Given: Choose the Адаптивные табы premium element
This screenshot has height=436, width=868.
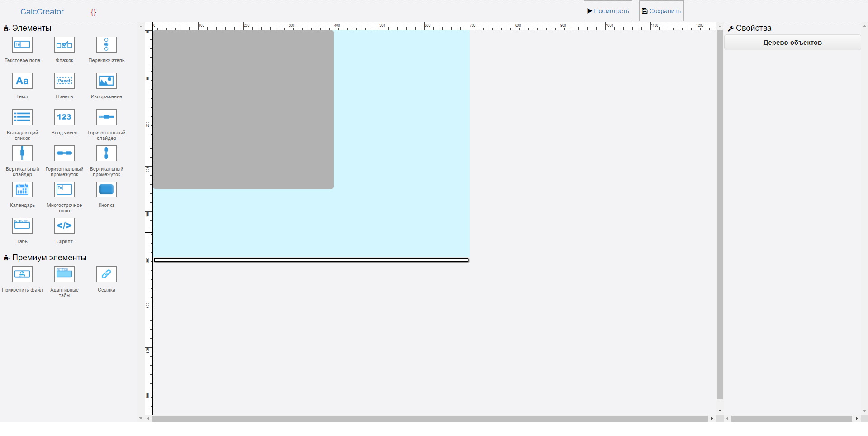Looking at the screenshot, I should point(64,274).
